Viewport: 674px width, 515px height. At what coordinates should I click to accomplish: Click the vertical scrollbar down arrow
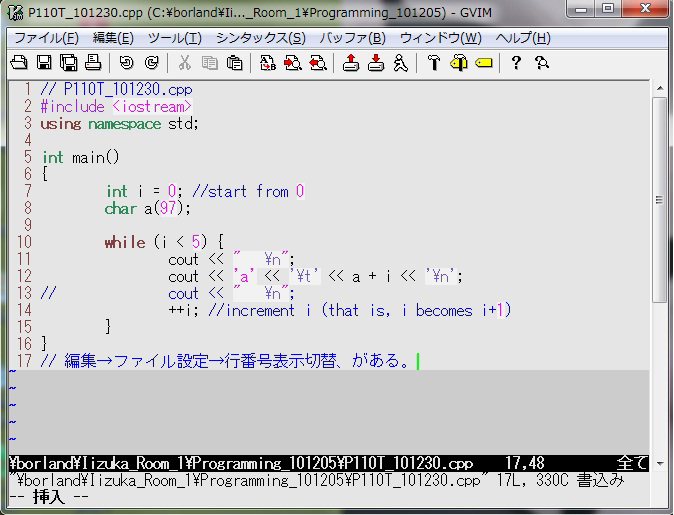660,464
